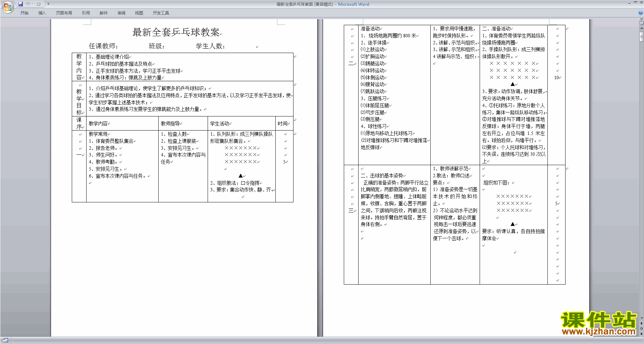Click the 班级 label
This screenshot has height=344, width=644.
[x=157, y=46]
